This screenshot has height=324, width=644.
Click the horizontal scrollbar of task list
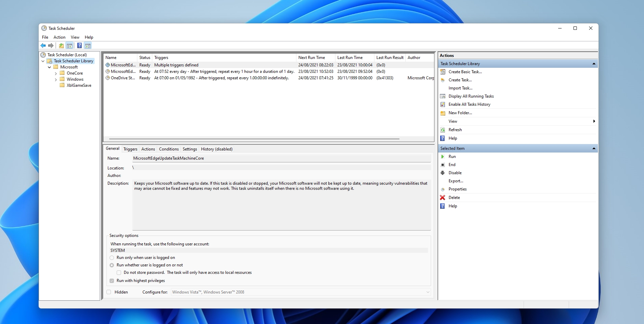pos(254,139)
